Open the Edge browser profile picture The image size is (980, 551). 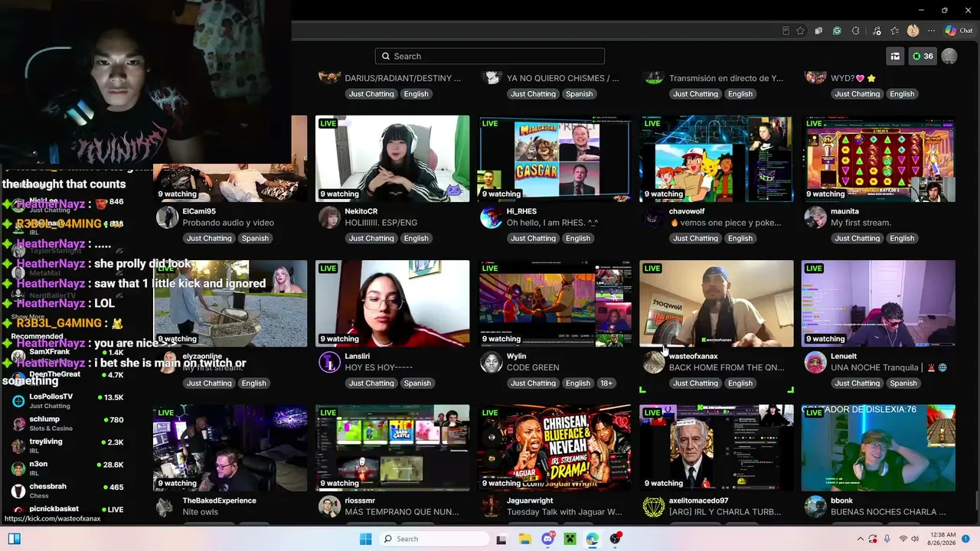913,31
